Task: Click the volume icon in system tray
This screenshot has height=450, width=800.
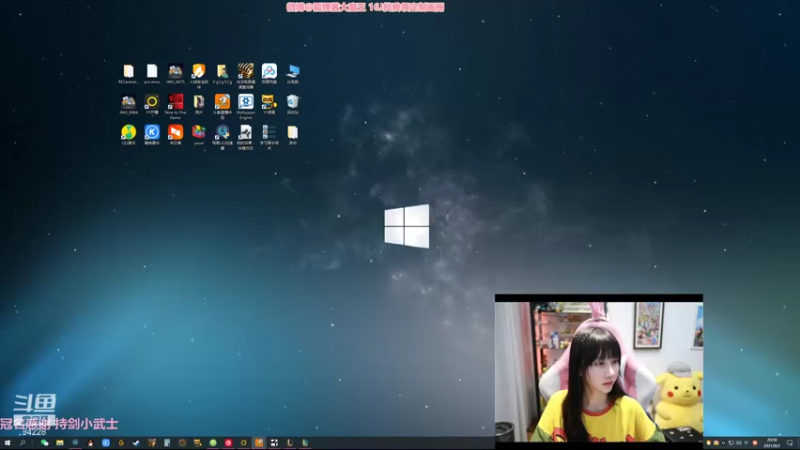Action: [739, 443]
